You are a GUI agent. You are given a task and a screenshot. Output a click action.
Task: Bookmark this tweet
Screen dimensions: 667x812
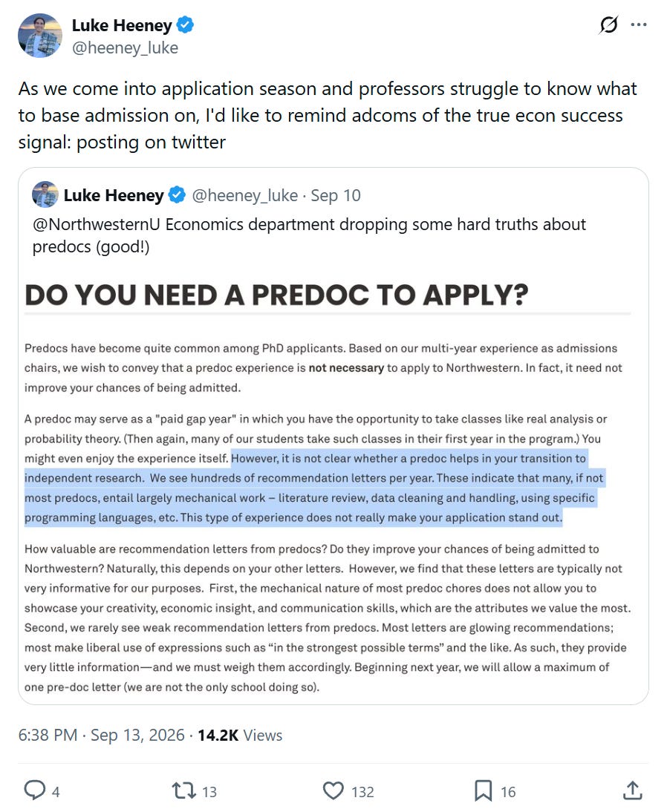483,790
